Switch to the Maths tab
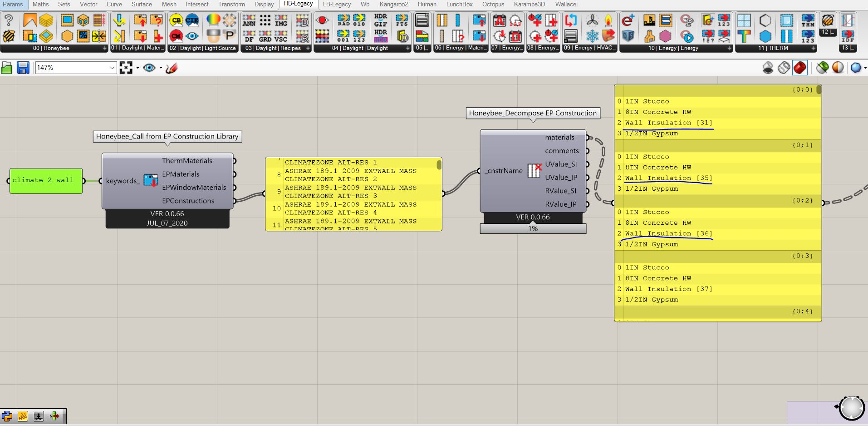This screenshot has width=868, height=426. coord(41,4)
